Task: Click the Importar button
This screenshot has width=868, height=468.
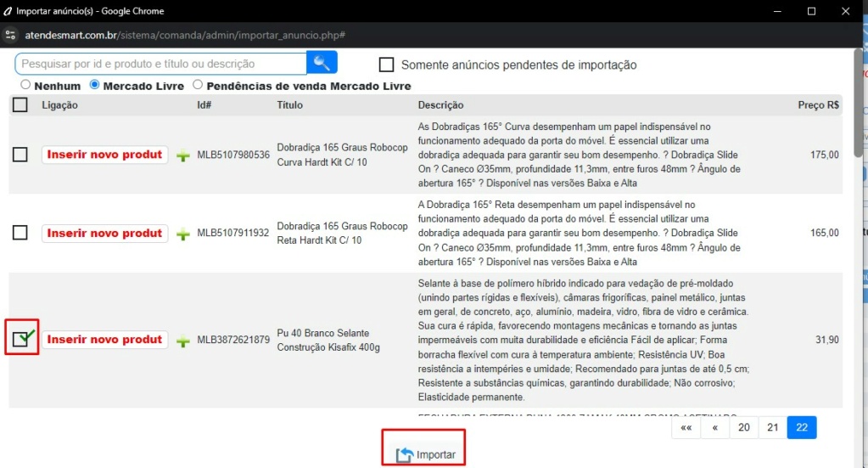Action: coord(425,454)
